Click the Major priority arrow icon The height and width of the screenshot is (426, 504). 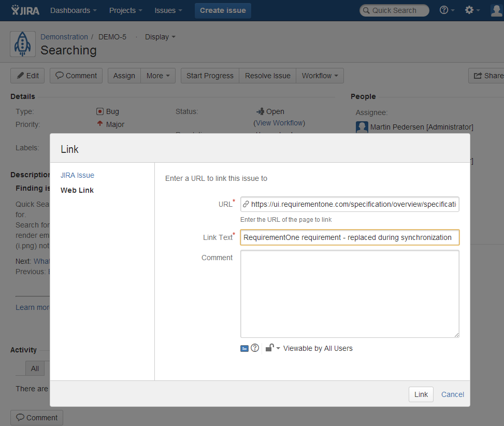click(x=100, y=124)
